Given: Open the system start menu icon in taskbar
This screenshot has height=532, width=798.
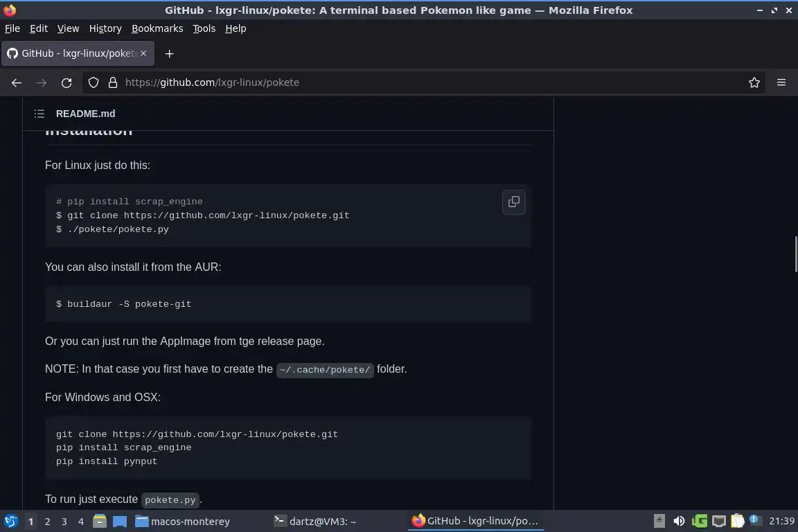Looking at the screenshot, I should pyautogui.click(x=10, y=522).
